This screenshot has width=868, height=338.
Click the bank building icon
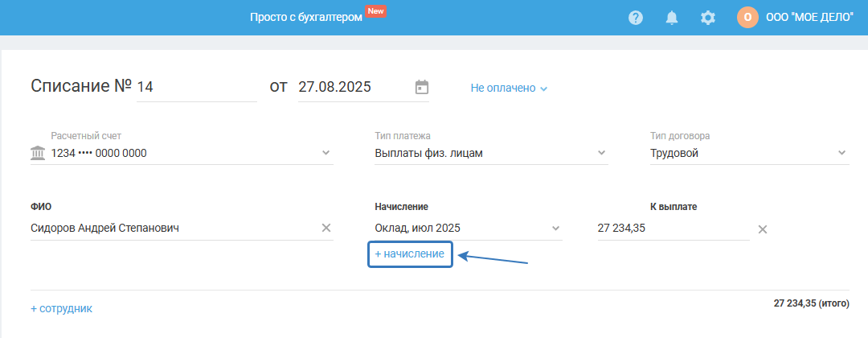[38, 153]
